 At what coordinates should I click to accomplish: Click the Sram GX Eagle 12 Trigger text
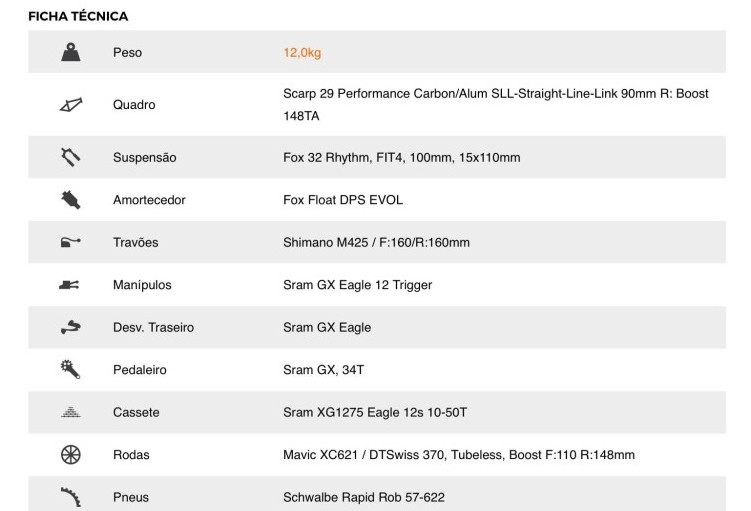coord(357,285)
